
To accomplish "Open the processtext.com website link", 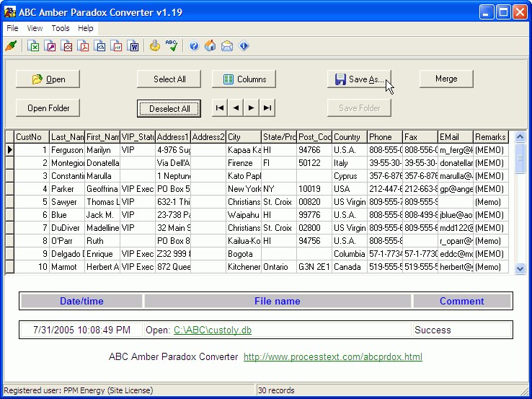I will (332, 357).
